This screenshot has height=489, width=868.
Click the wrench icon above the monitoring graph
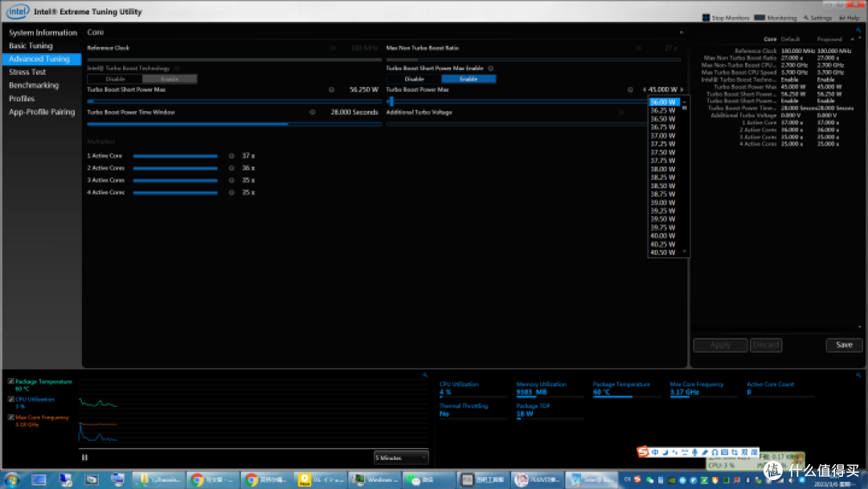click(x=425, y=375)
